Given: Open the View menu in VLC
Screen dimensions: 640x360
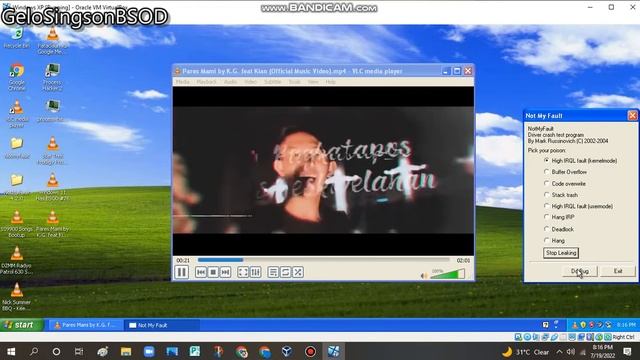Looking at the screenshot, I should pos(313,82).
